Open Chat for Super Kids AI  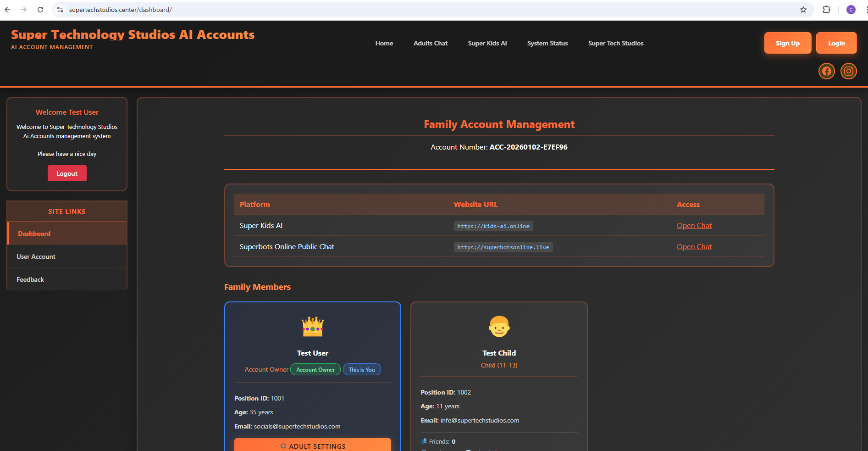pyautogui.click(x=694, y=226)
